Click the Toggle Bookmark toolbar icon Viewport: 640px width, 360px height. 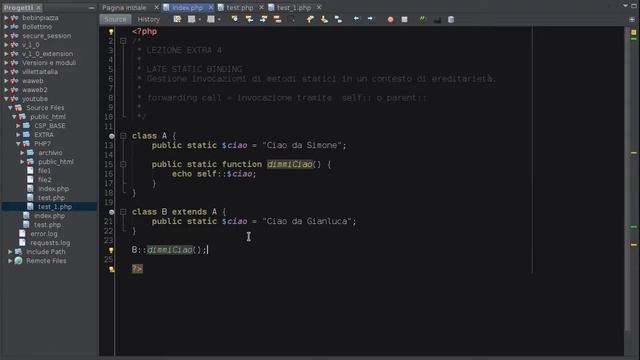[x=338, y=19]
